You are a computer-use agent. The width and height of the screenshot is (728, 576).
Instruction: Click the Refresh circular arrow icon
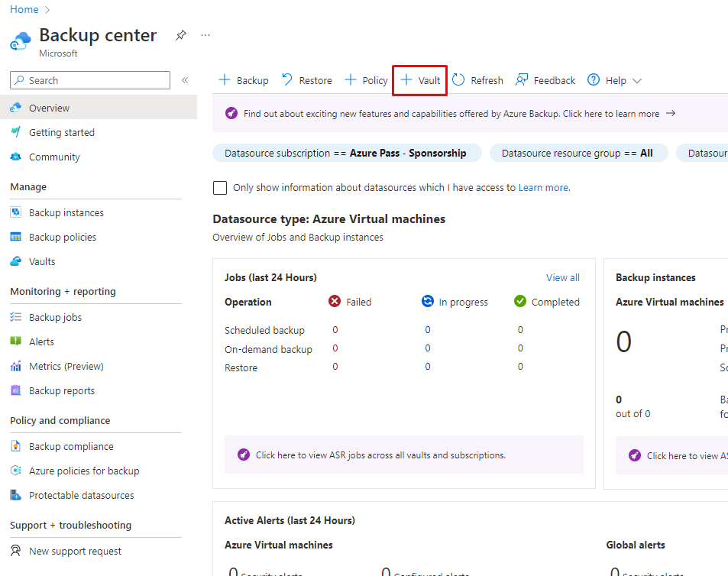click(x=458, y=80)
